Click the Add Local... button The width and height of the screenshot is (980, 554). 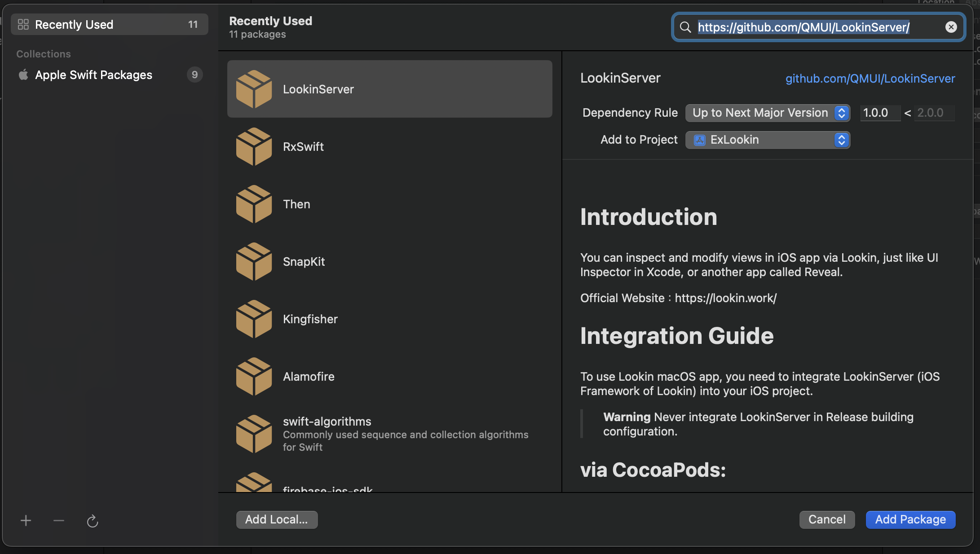277,519
